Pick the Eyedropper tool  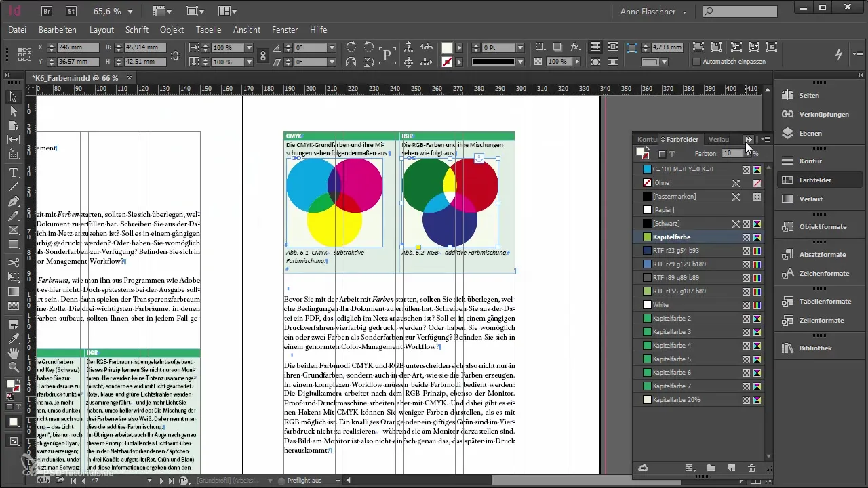13,338
